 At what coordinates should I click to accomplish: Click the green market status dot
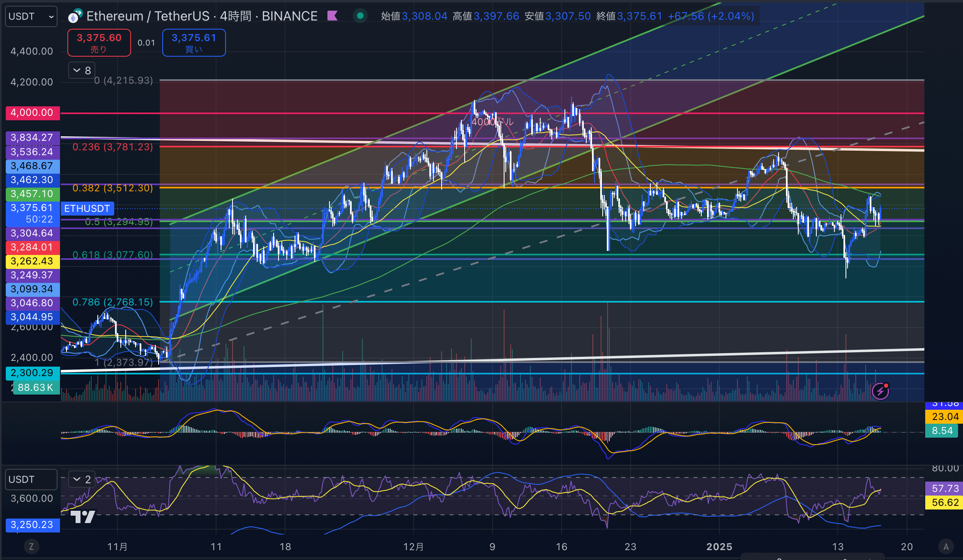(360, 16)
